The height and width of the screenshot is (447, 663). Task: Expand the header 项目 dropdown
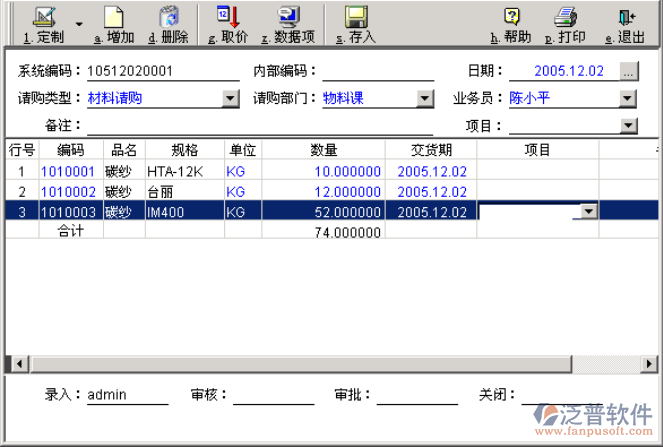pos(628,126)
